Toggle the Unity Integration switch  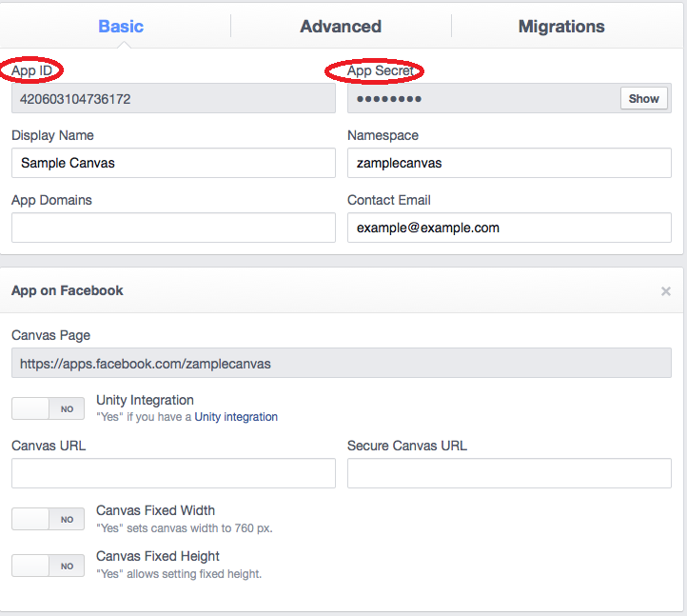coord(49,408)
